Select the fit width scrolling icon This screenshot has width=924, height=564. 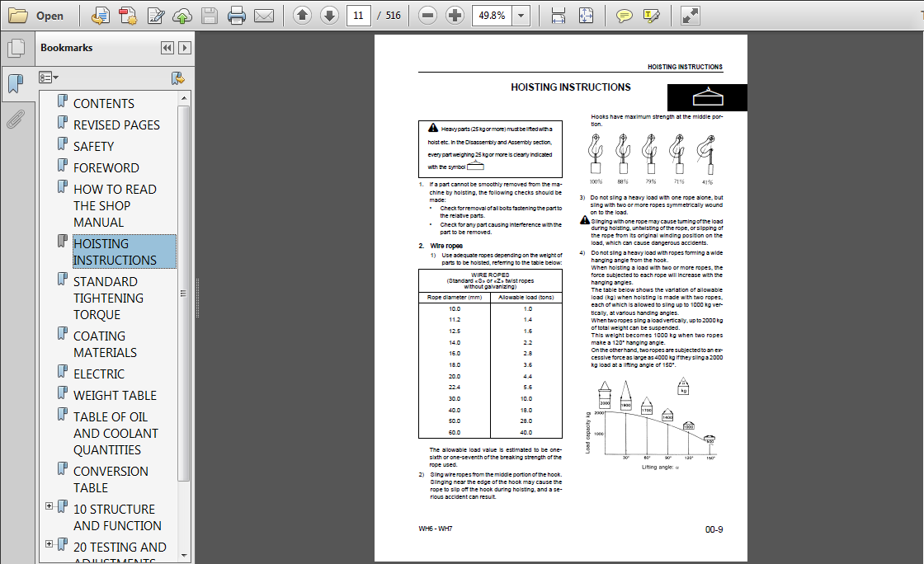point(558,16)
